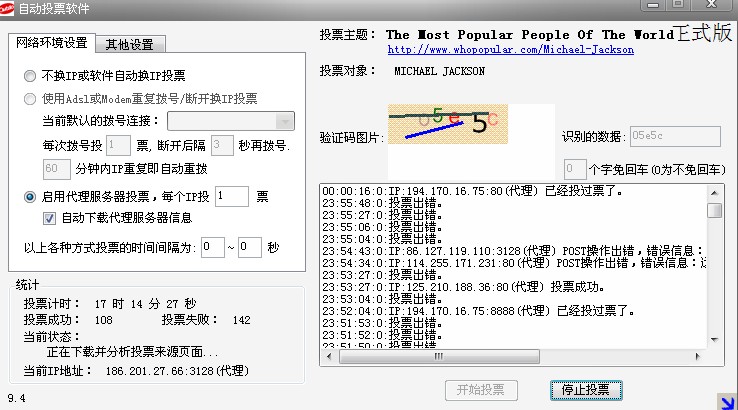Choose the '启用代理服务器投票' radio option
738x410 pixels.
point(29,197)
